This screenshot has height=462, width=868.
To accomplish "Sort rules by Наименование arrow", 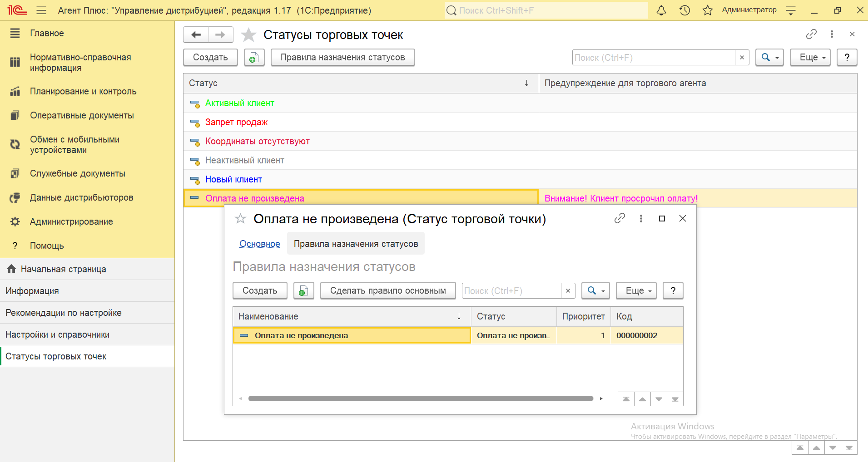I will pyautogui.click(x=459, y=316).
